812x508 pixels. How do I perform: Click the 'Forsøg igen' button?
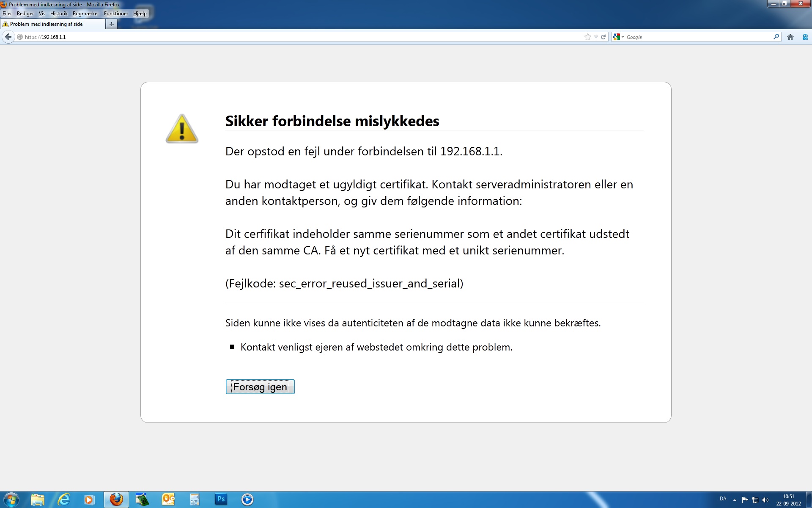(260, 387)
